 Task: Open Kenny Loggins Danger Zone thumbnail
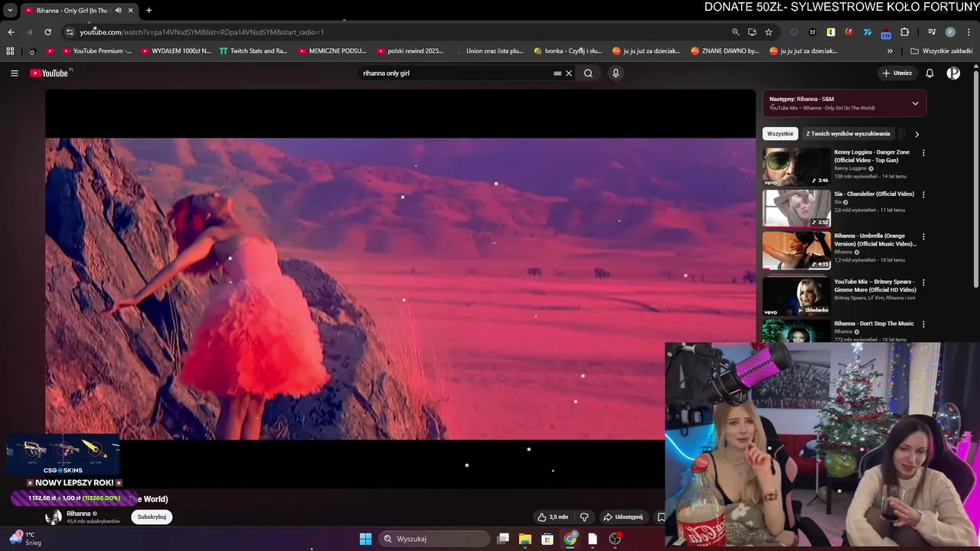796,167
